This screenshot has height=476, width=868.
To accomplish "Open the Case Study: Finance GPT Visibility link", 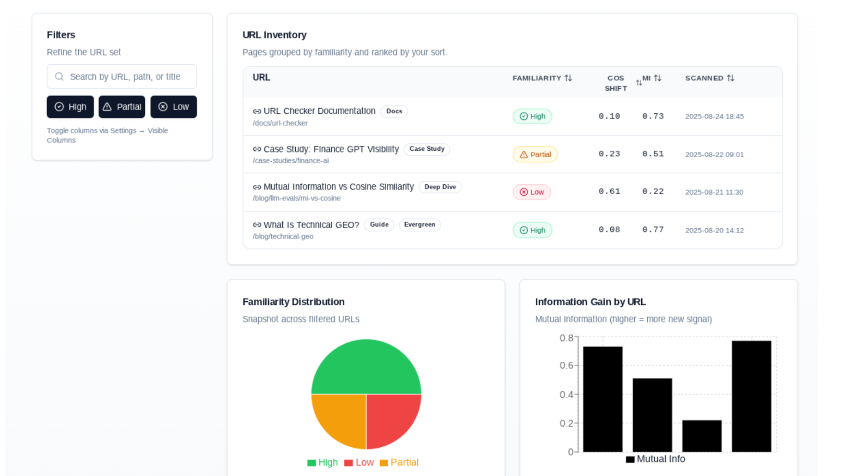I will click(331, 149).
